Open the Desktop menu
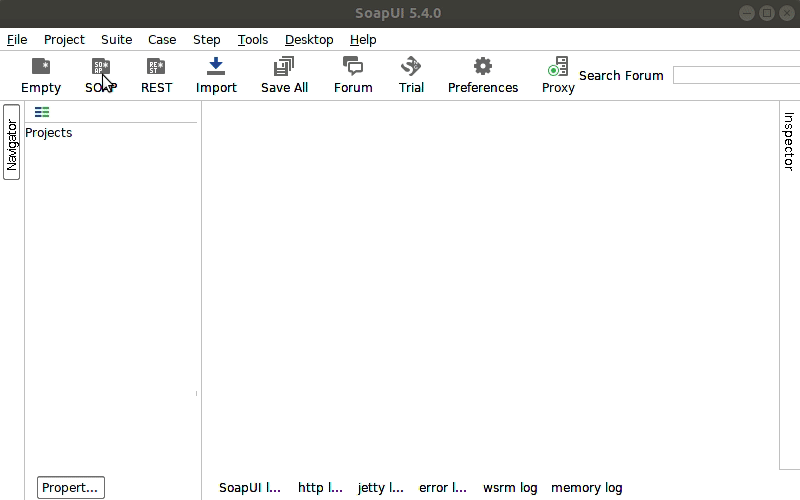 (x=309, y=39)
